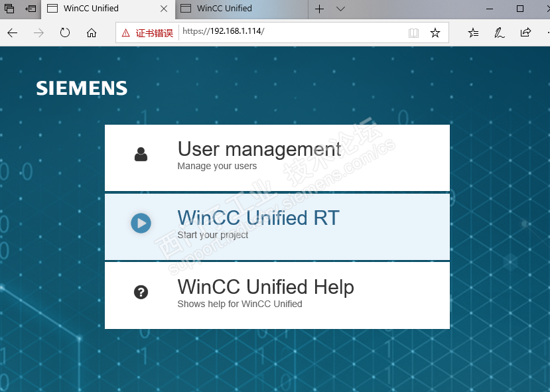Image resolution: width=550 pixels, height=392 pixels.
Task: Click the certificate error warning
Action: 147,33
